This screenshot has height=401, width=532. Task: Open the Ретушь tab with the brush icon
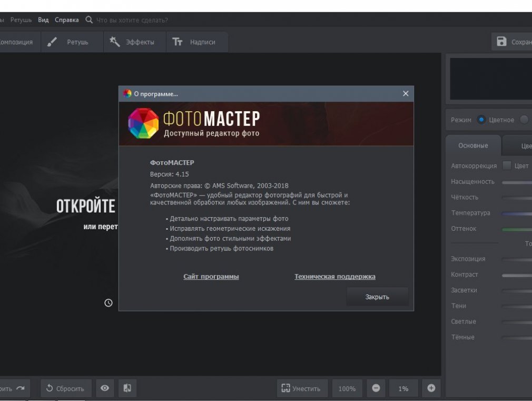pyautogui.click(x=72, y=42)
